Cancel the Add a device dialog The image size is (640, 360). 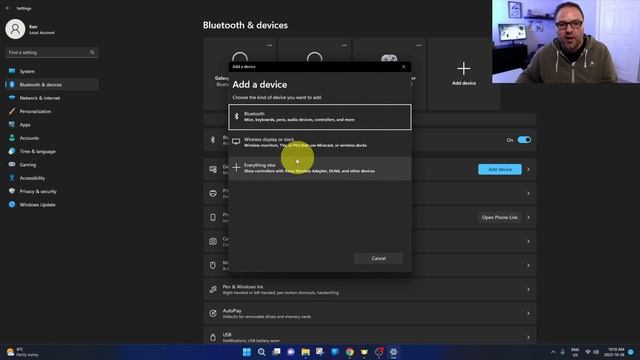click(x=378, y=258)
